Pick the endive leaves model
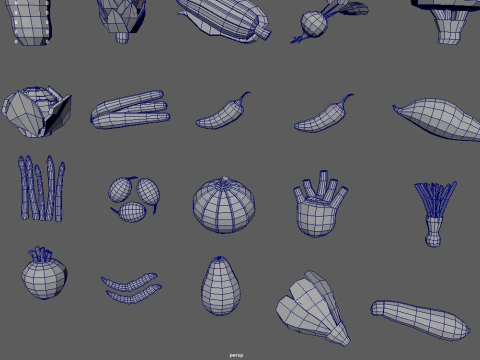Image resolution: width=480 pixels, height=360 pixels. click(x=313, y=308)
